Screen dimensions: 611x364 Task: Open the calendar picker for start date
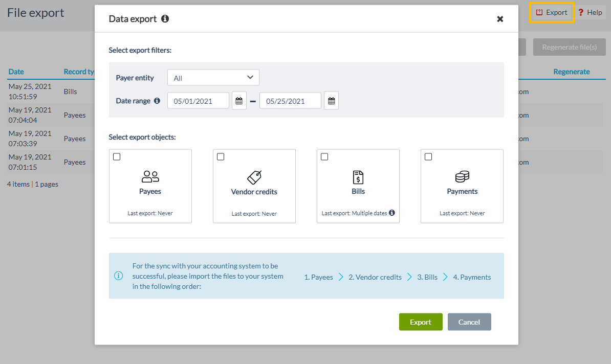(x=238, y=100)
